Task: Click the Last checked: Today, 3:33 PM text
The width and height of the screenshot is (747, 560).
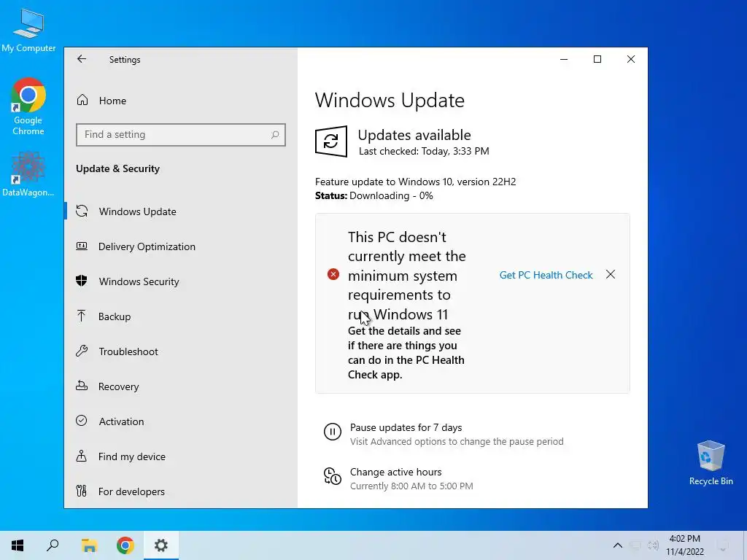Action: (x=424, y=152)
